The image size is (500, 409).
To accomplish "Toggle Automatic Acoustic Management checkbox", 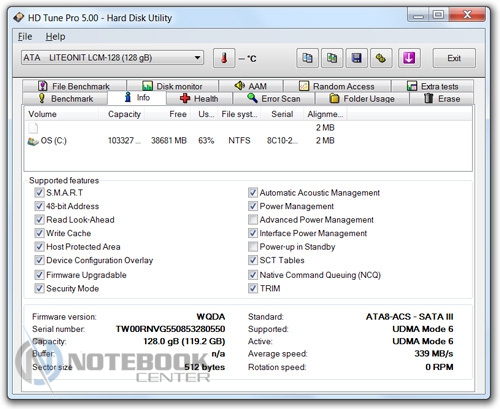I will coord(253,193).
